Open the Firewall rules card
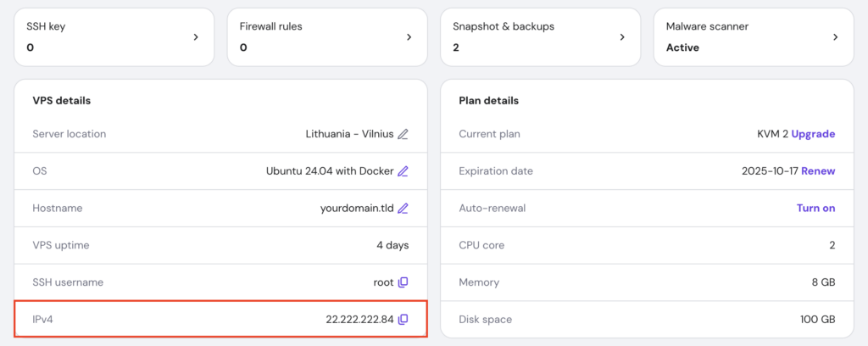 [314, 37]
